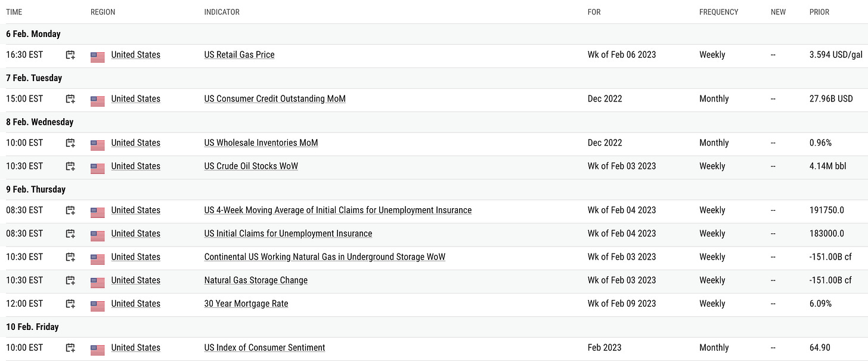
Task: Click prior value 191750.0
Action: 826,211
